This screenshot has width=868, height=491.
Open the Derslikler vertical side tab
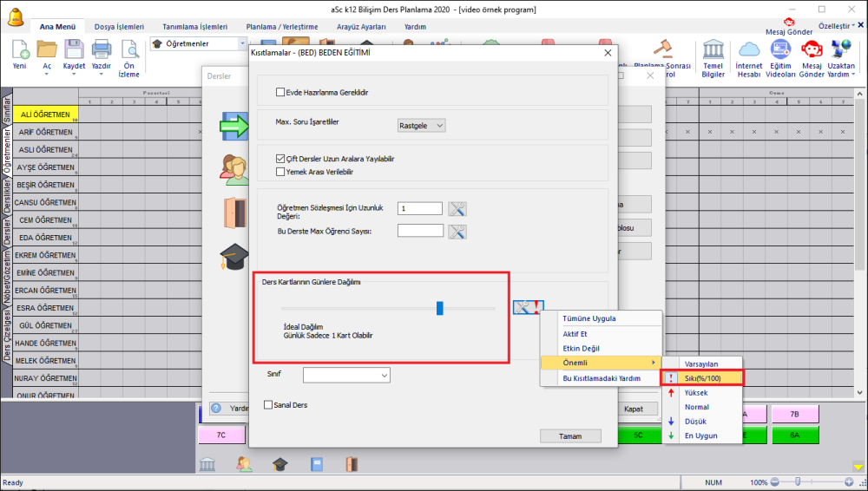[x=7, y=195]
